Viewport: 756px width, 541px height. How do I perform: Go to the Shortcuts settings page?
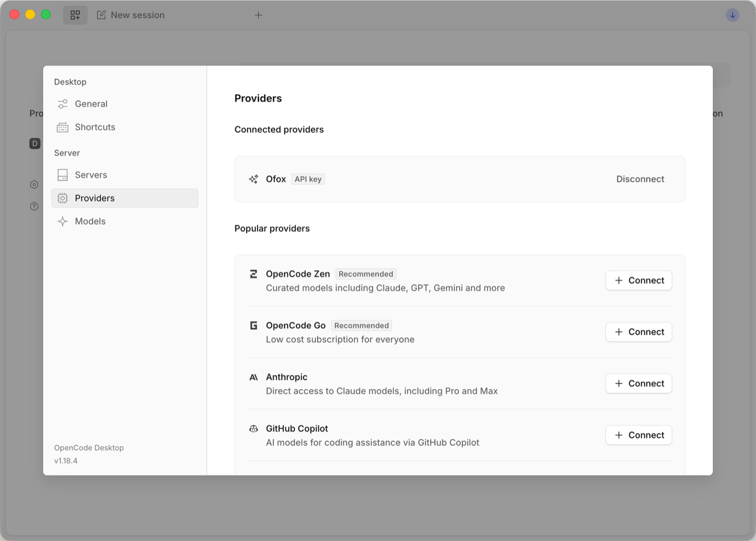pyautogui.click(x=125, y=127)
